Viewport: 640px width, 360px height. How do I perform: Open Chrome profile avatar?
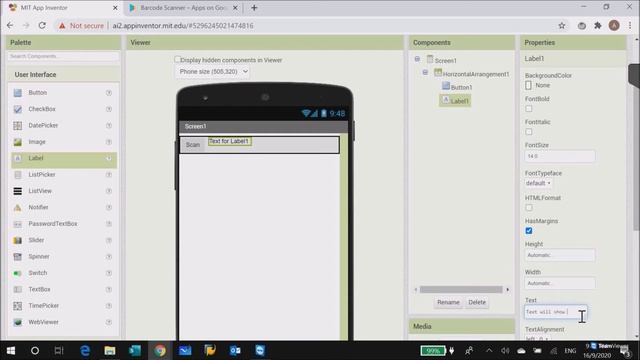point(614,25)
